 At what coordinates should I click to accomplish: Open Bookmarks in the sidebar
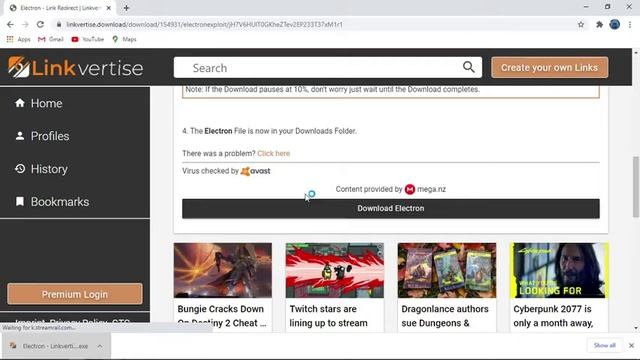(52, 202)
